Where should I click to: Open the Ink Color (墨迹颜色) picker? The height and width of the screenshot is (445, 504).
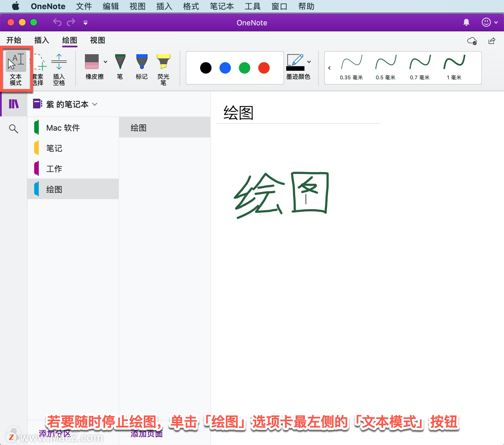(x=296, y=67)
